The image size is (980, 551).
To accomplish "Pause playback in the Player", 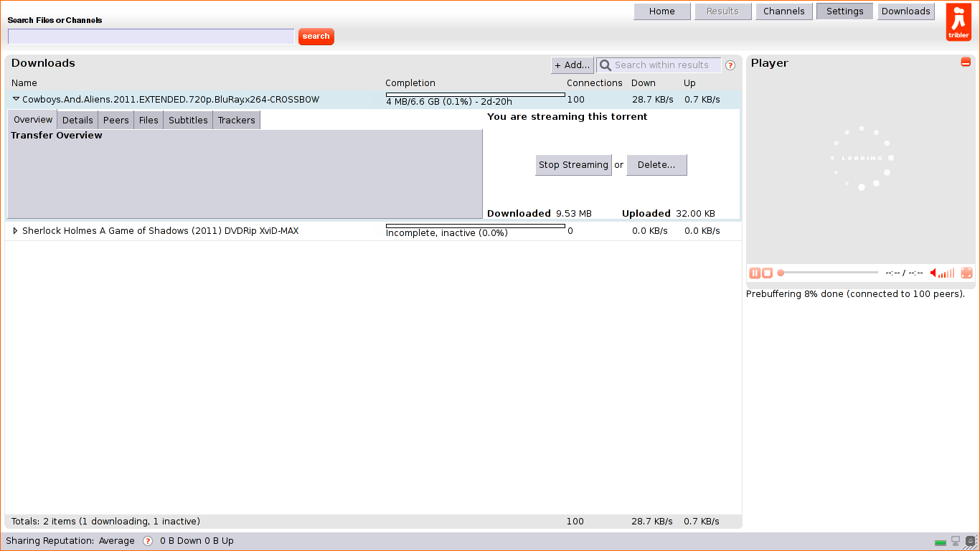I will [x=755, y=273].
